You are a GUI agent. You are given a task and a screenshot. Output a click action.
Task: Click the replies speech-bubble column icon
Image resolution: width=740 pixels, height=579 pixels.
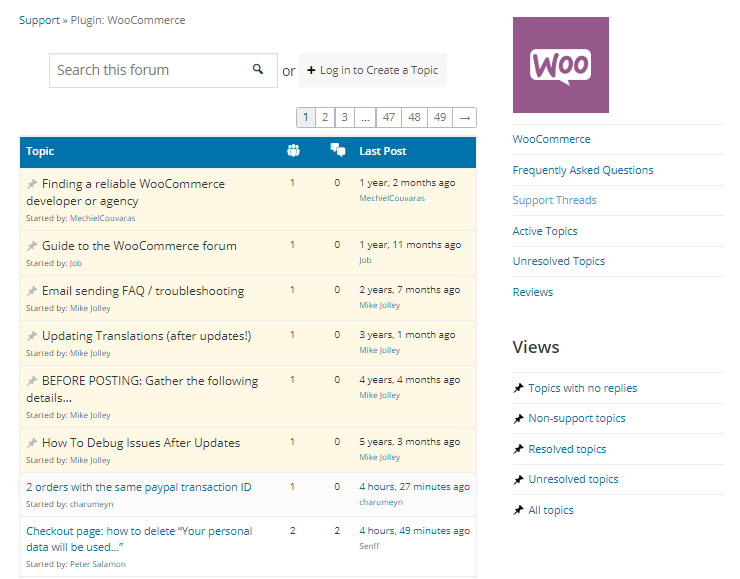click(338, 150)
